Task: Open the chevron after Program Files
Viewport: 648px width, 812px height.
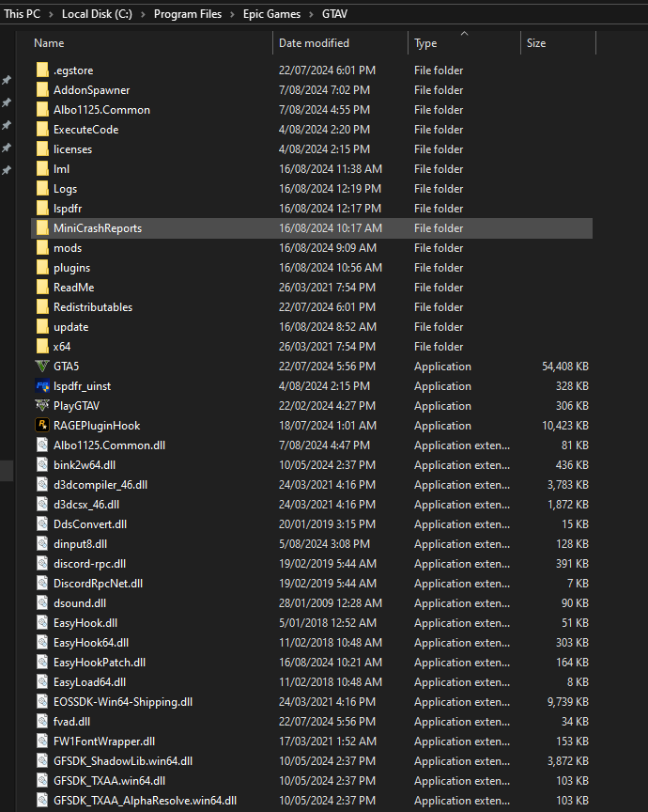Action: tap(232, 14)
